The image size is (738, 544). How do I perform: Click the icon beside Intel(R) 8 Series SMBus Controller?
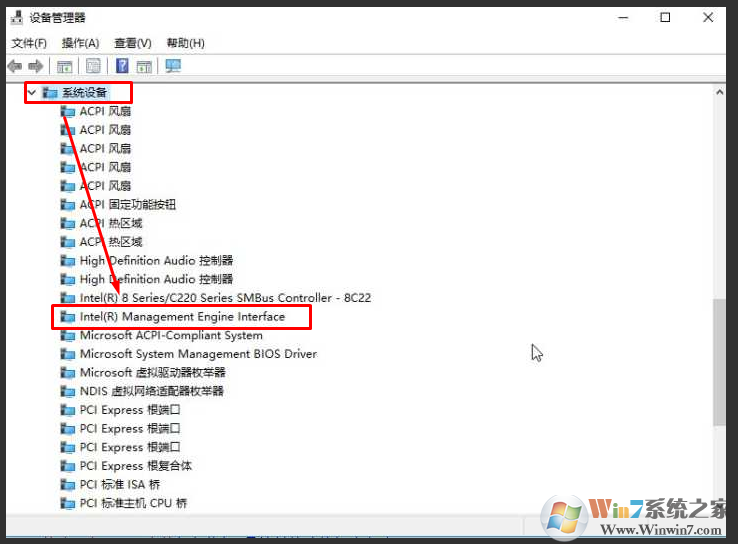68,298
